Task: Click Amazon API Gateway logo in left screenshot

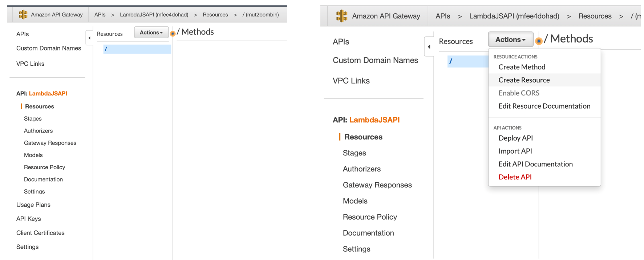Action: pyautogui.click(x=23, y=15)
